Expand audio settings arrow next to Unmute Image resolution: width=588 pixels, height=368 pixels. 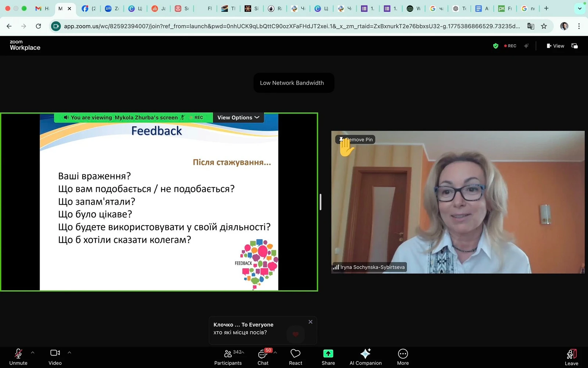33,353
